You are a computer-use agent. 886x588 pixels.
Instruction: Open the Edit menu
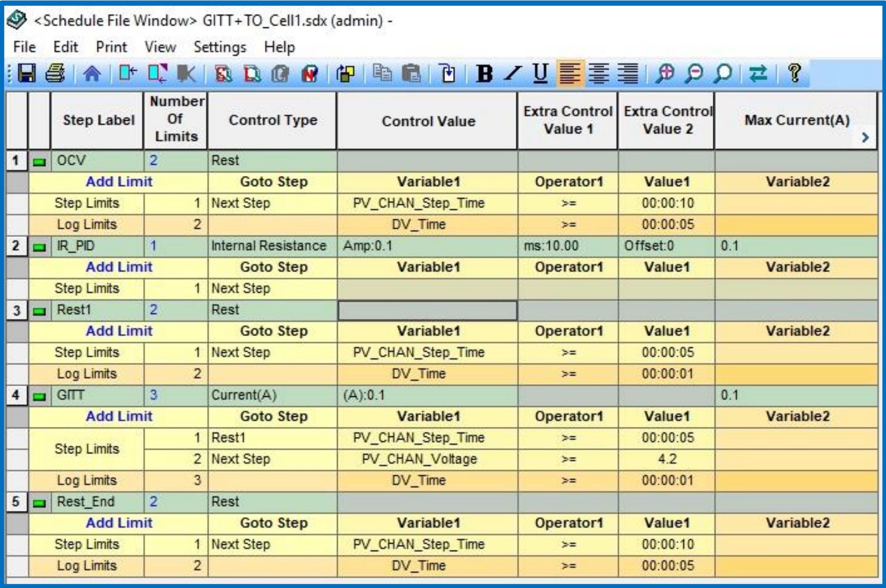point(65,47)
